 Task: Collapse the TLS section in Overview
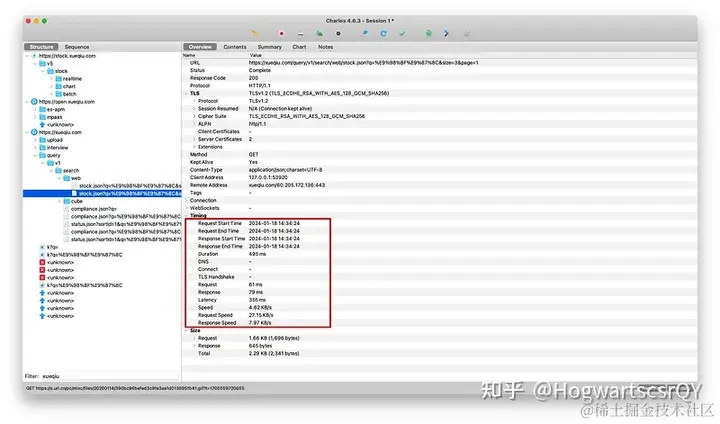tap(186, 93)
